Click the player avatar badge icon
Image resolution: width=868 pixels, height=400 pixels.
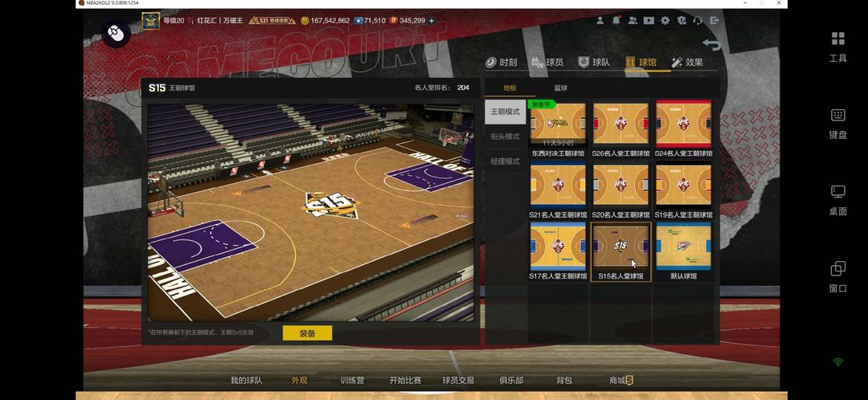151,21
